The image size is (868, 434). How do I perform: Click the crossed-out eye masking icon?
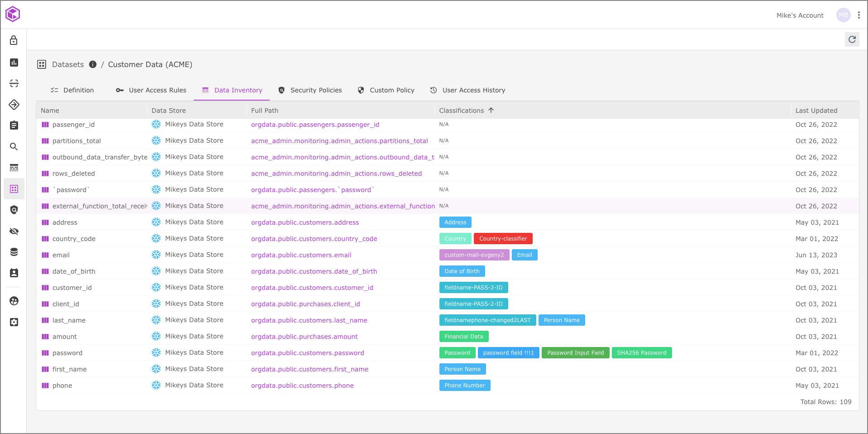pyautogui.click(x=14, y=231)
